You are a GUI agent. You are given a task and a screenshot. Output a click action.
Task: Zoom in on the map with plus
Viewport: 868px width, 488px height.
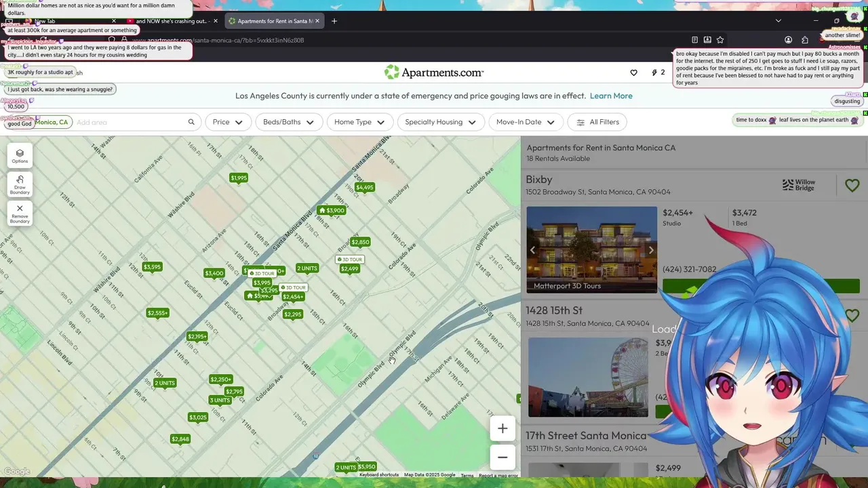tap(502, 428)
